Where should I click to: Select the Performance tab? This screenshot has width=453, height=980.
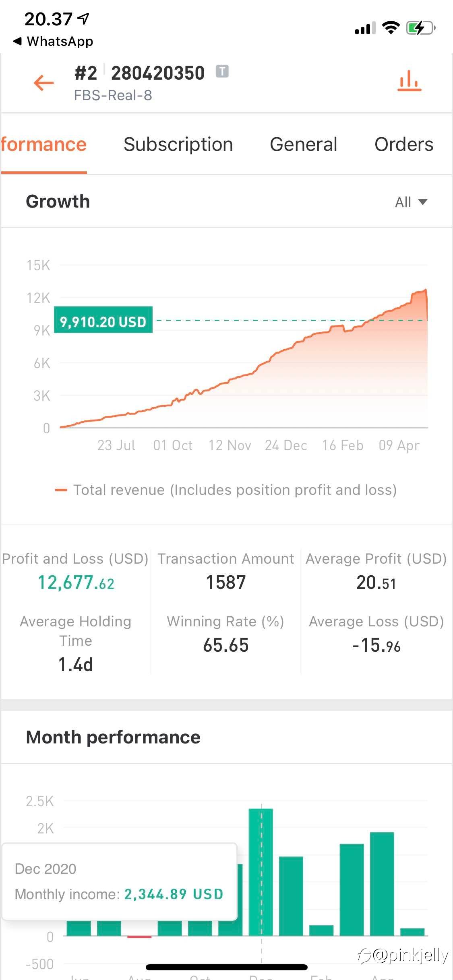pyautogui.click(x=43, y=144)
